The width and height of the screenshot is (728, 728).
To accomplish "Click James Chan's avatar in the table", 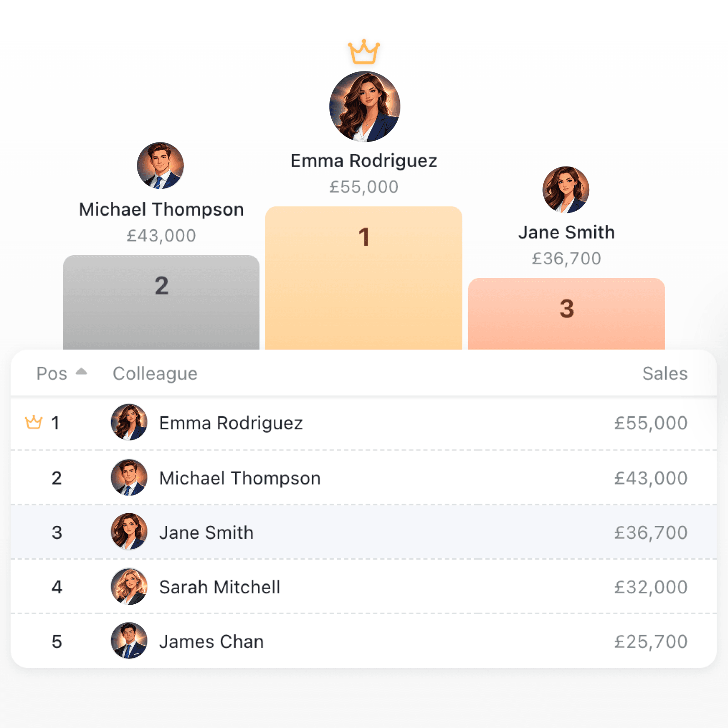I will (130, 642).
